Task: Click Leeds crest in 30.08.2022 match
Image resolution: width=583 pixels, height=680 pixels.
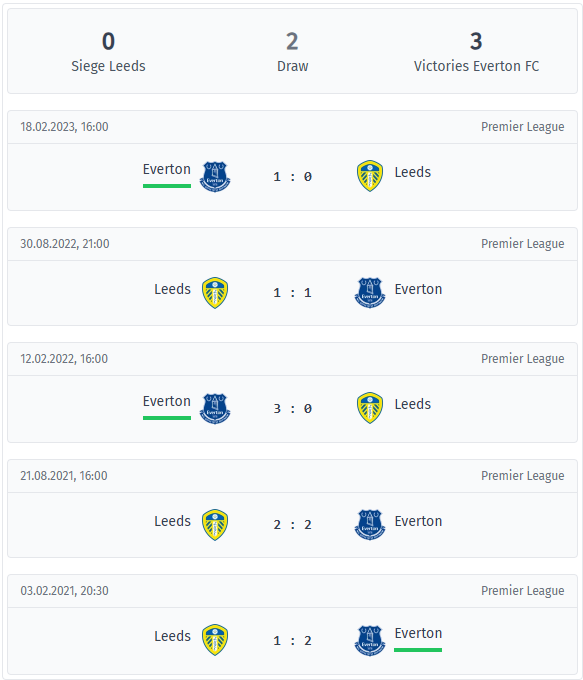Action: point(215,293)
